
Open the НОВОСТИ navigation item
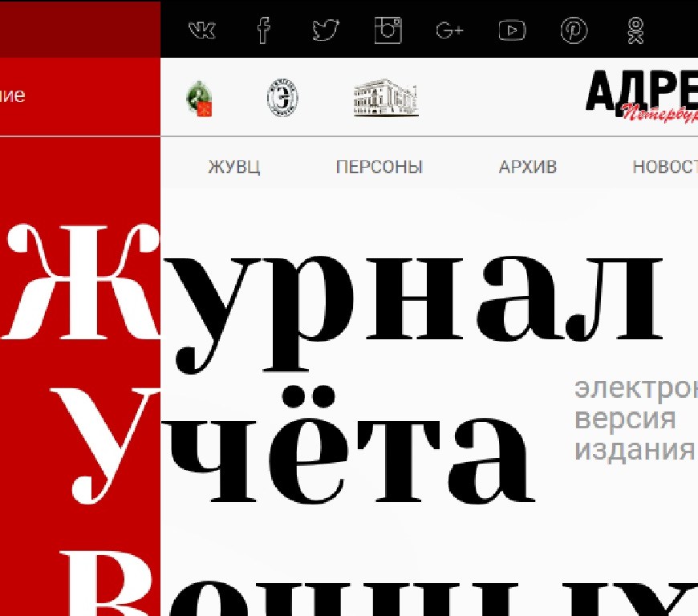click(664, 168)
